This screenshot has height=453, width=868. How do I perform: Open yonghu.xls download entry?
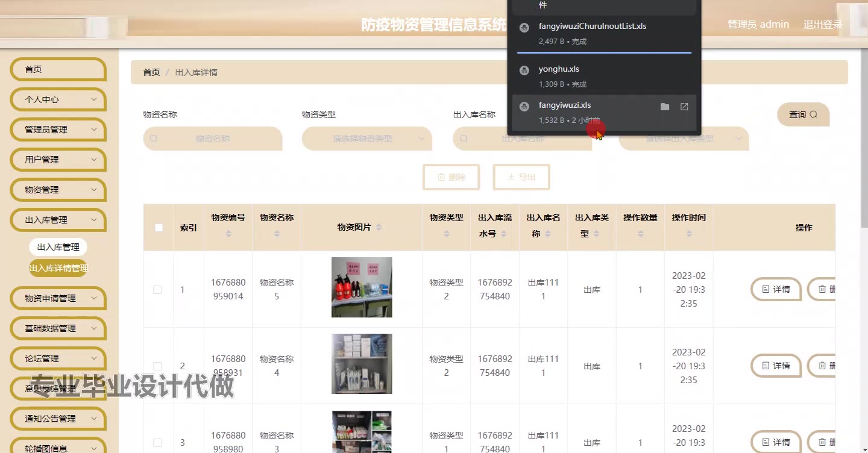pyautogui.click(x=604, y=76)
